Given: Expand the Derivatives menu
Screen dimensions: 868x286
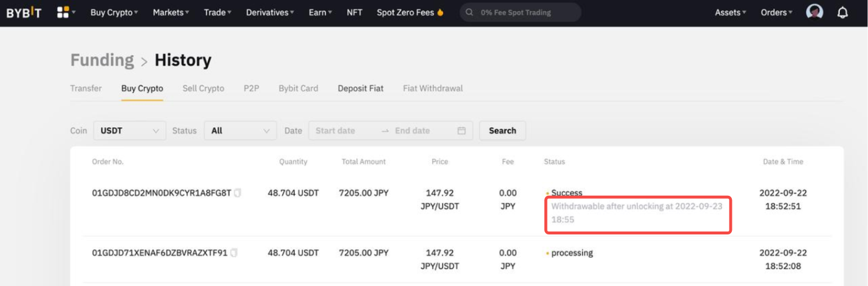Looking at the screenshot, I should pos(270,12).
